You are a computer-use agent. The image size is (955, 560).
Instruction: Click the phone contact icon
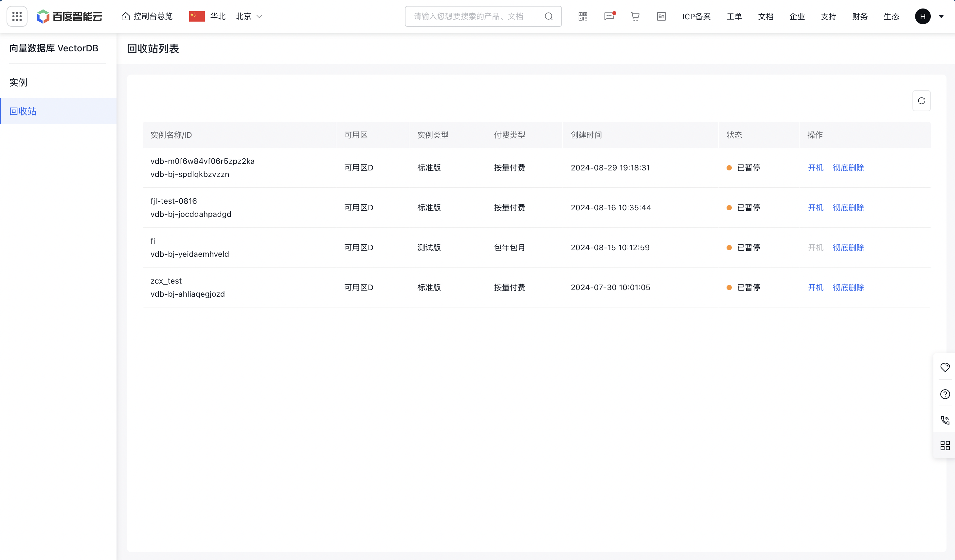945,420
